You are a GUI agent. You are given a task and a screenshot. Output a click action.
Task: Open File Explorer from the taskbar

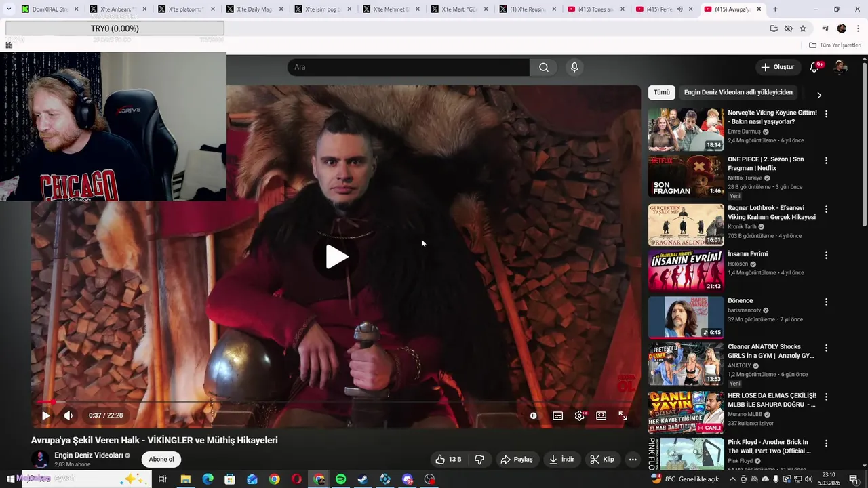coord(186,479)
